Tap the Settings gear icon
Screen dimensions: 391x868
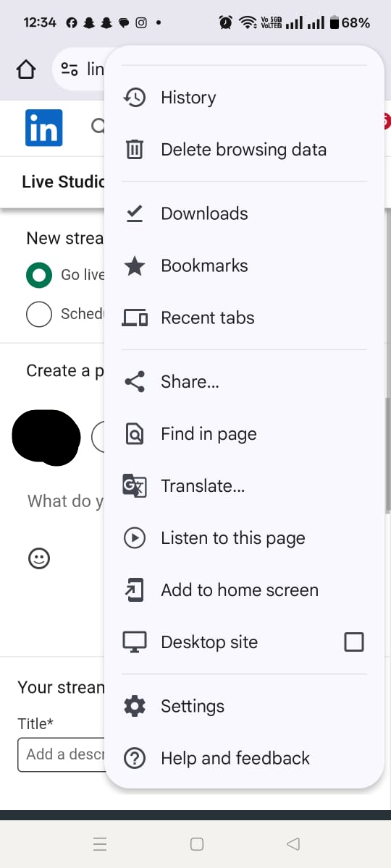tap(135, 706)
